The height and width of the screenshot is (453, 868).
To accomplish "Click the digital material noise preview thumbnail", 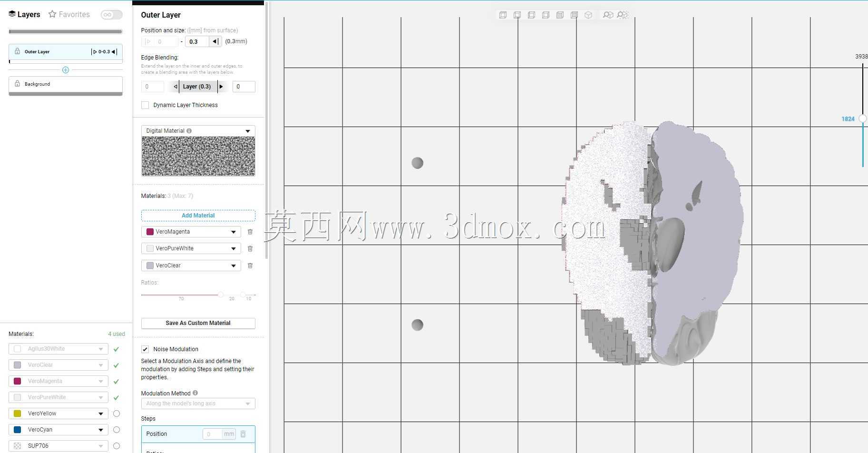I will (198, 156).
